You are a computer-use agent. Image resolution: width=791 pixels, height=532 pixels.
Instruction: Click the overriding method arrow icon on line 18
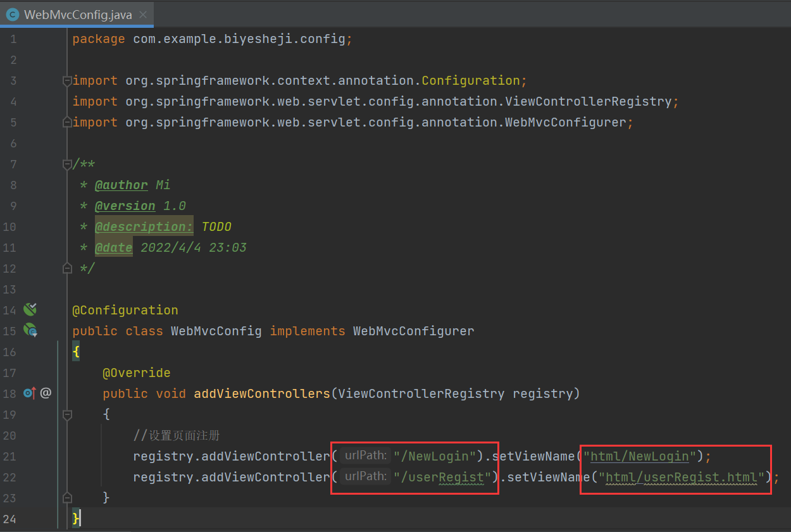(x=27, y=393)
